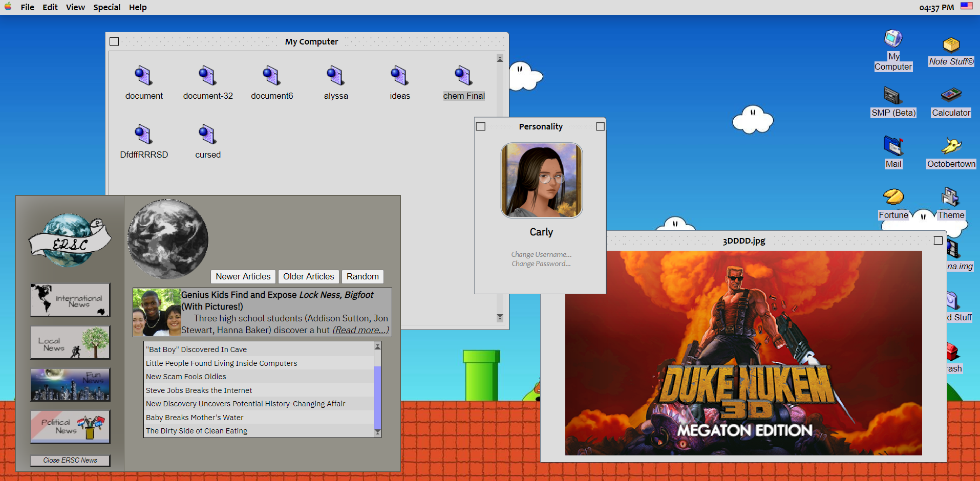
Task: Open the Edit menu
Action: [50, 7]
